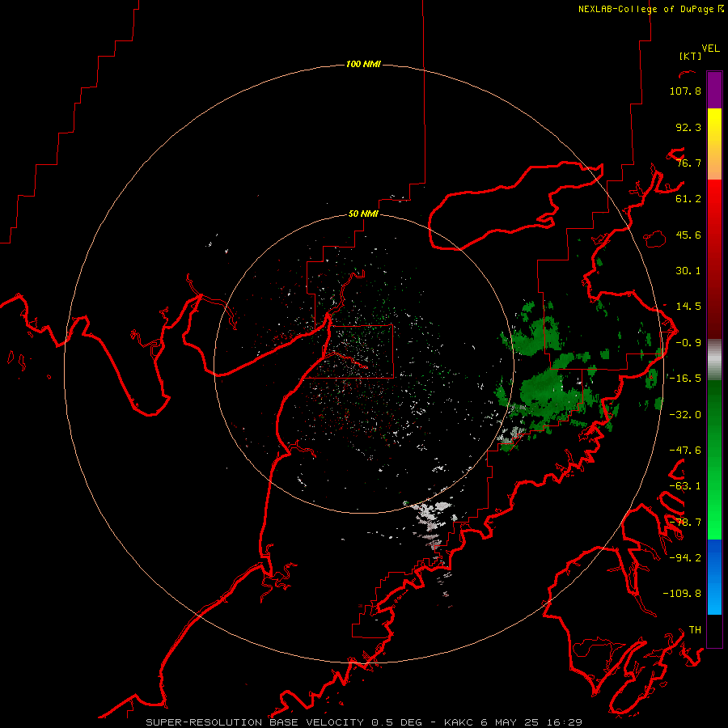Select the -78.7 scale value
728x728 pixels.
685,523
